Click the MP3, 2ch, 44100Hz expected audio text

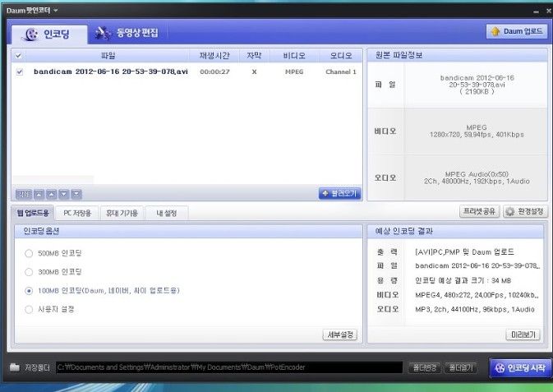pos(475,310)
